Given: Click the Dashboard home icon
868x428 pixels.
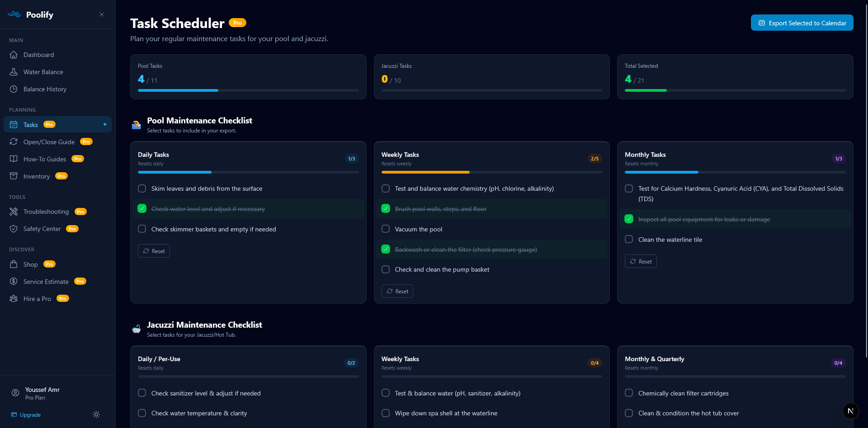Looking at the screenshot, I should [x=14, y=55].
